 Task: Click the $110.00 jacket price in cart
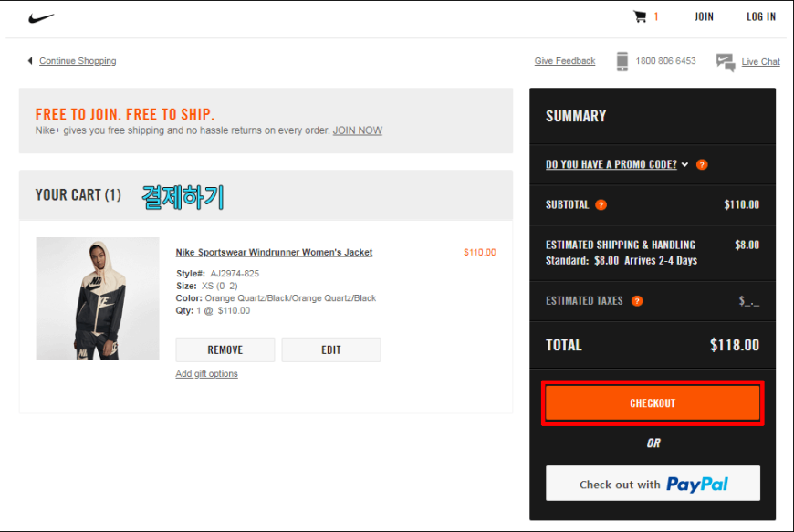479,252
